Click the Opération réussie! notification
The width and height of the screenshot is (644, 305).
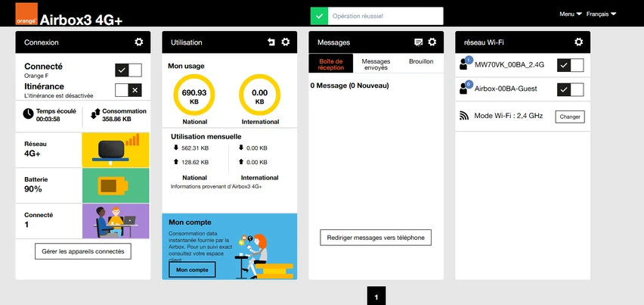tap(376, 16)
